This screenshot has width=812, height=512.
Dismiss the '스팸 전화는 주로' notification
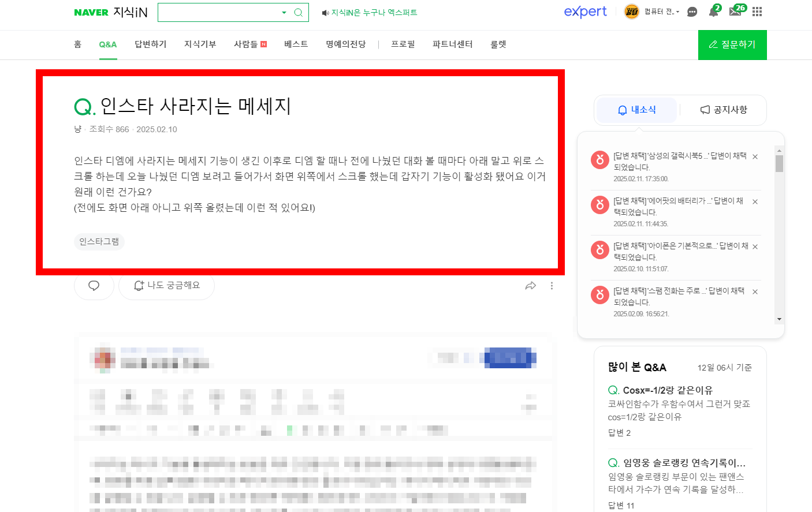755,292
